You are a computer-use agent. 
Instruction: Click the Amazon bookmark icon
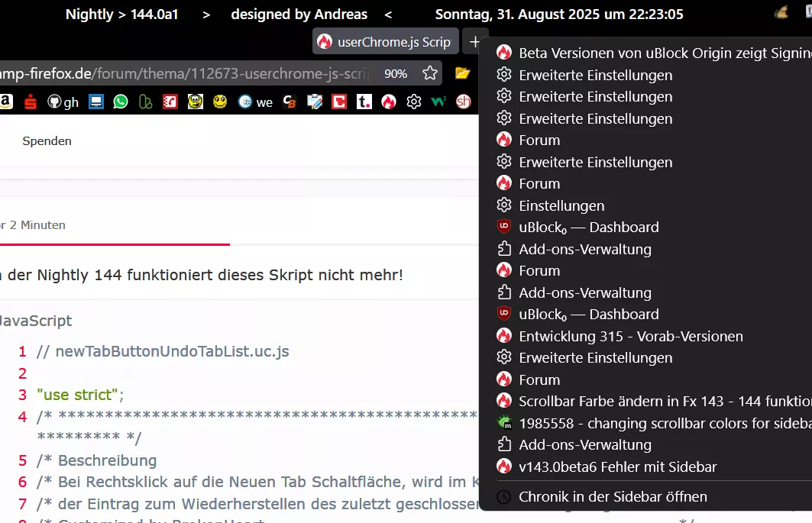point(6,102)
